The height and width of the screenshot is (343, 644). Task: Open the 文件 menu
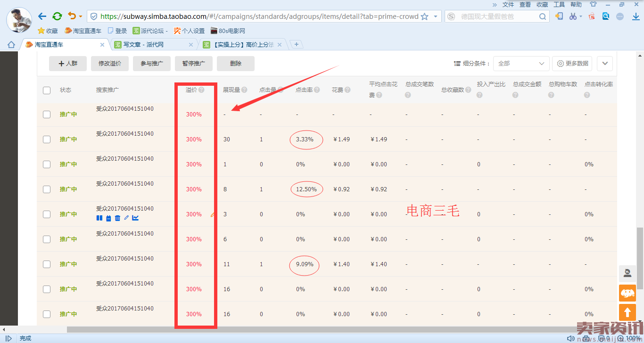click(x=508, y=4)
